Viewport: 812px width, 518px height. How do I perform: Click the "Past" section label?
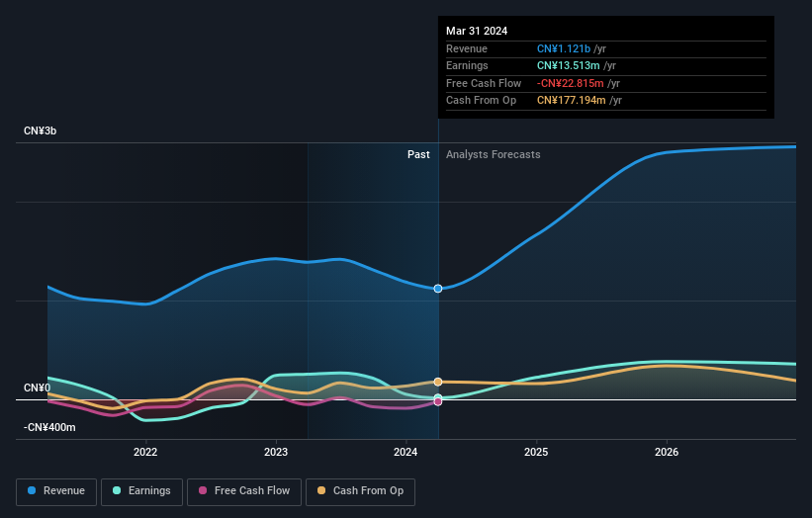(x=418, y=155)
